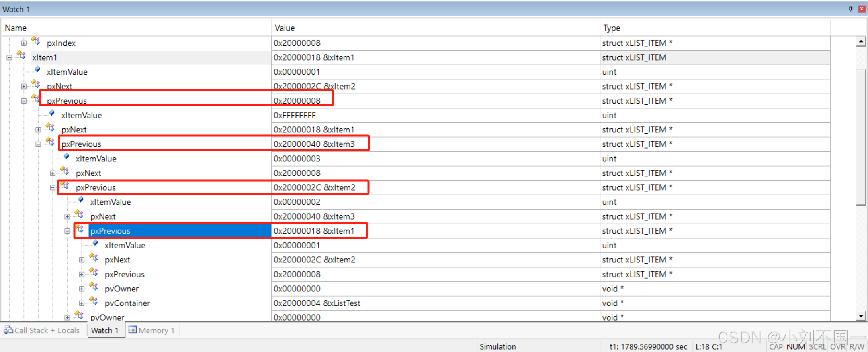Expand pxNext node with value 0x2000002C first row
868x352 pixels.
[24, 86]
